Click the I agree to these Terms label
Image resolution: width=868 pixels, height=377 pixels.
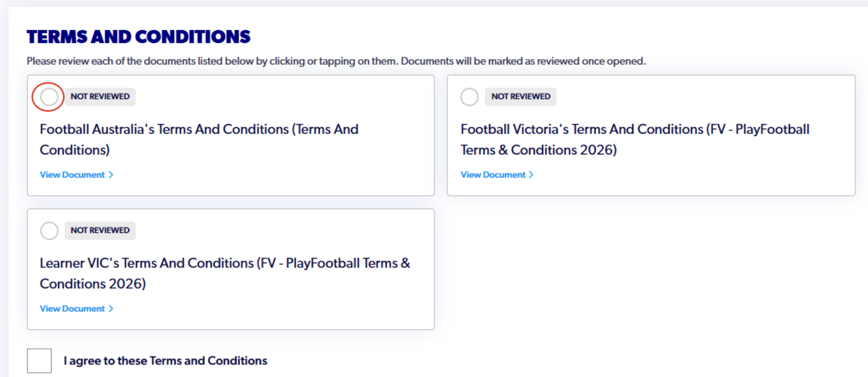166,361
